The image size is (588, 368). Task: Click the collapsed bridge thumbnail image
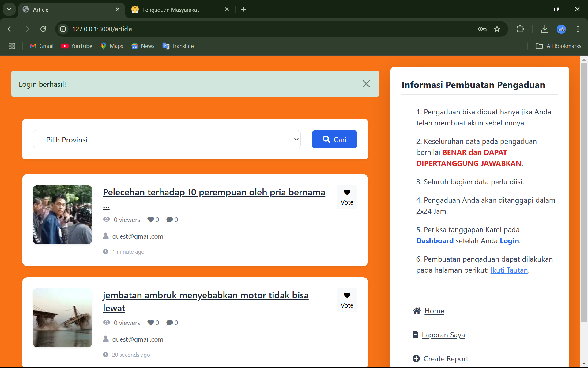(x=62, y=318)
